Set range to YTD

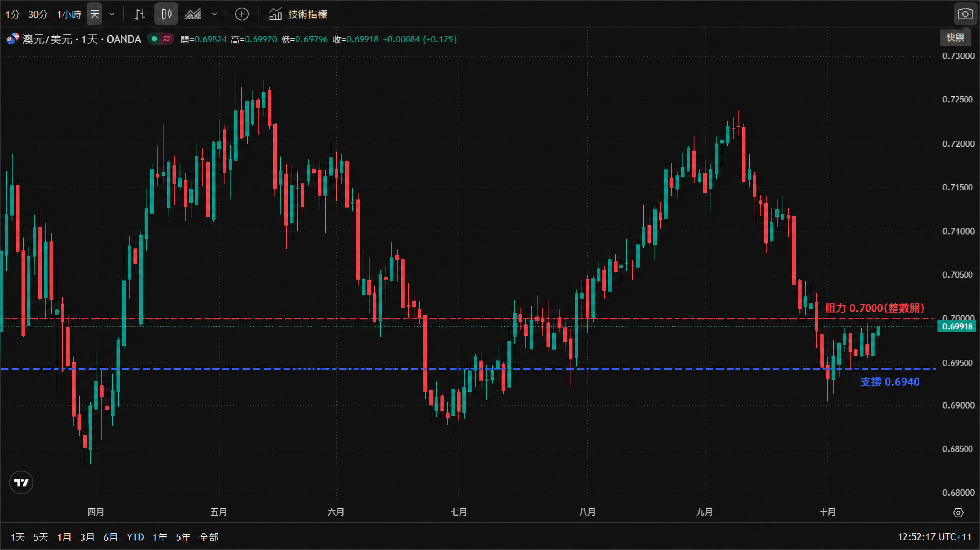point(135,537)
